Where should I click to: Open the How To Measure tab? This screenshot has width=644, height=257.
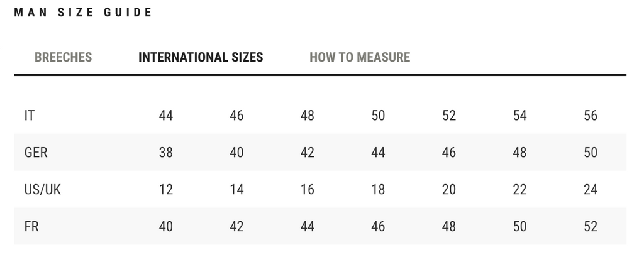(x=360, y=57)
